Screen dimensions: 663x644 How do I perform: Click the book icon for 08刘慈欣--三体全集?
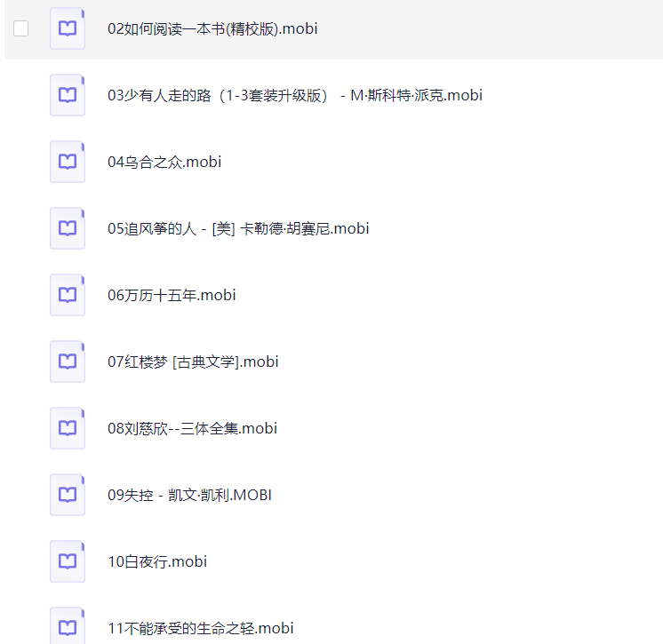(68, 428)
